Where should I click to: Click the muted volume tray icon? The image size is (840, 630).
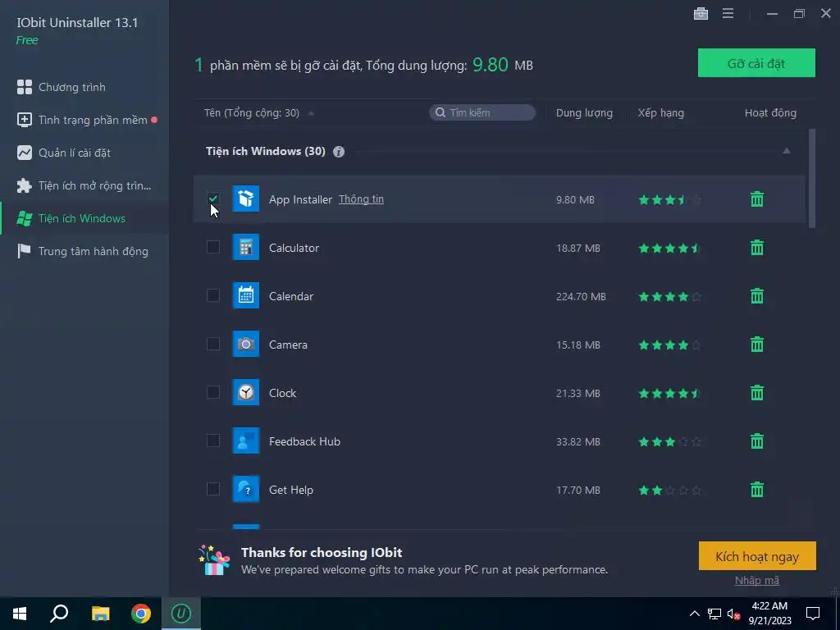click(733, 614)
